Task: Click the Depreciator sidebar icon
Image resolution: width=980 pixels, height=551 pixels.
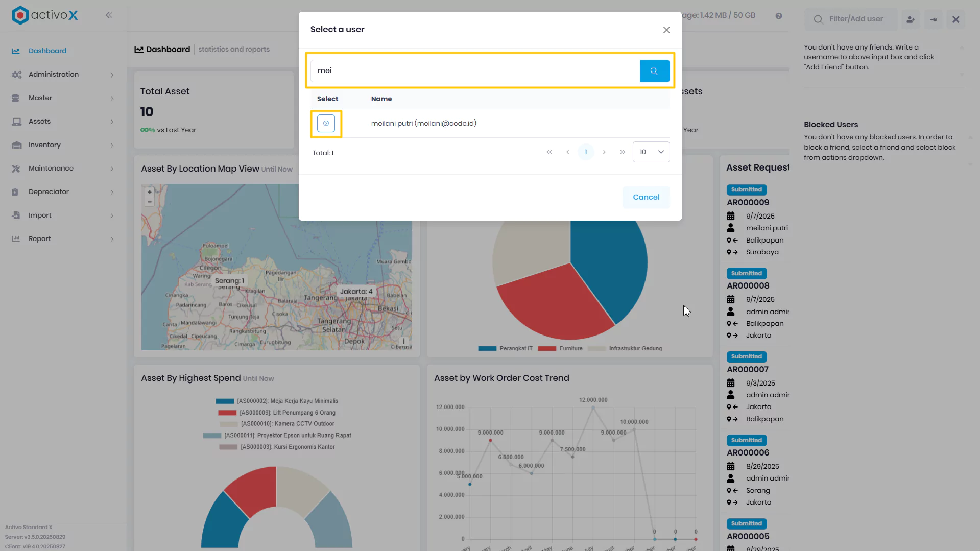Action: click(x=15, y=192)
